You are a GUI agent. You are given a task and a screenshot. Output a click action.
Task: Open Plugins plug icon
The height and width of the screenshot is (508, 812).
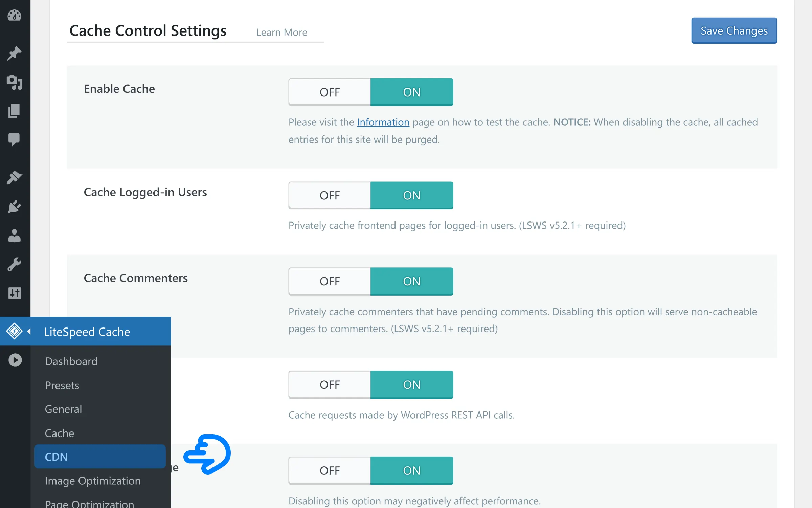pos(14,207)
